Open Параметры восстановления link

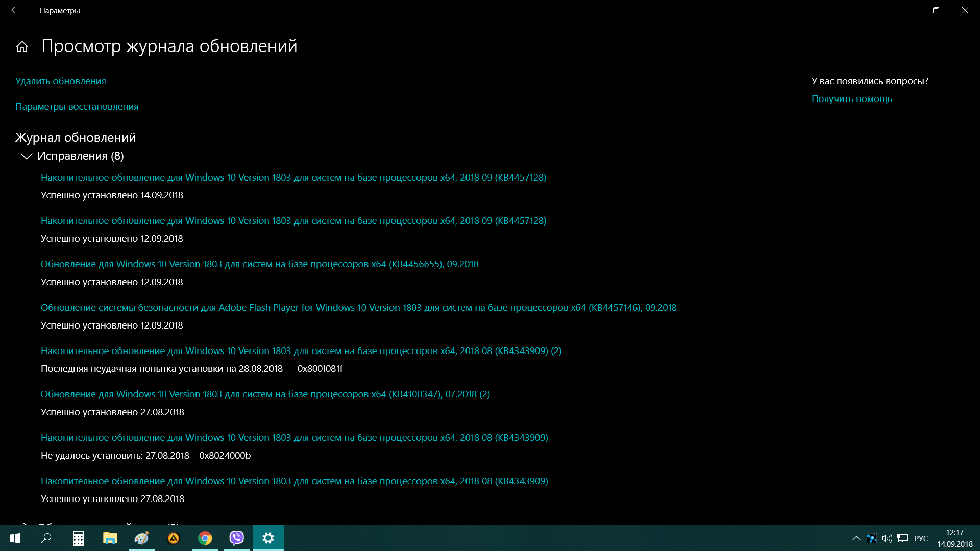[x=77, y=107]
